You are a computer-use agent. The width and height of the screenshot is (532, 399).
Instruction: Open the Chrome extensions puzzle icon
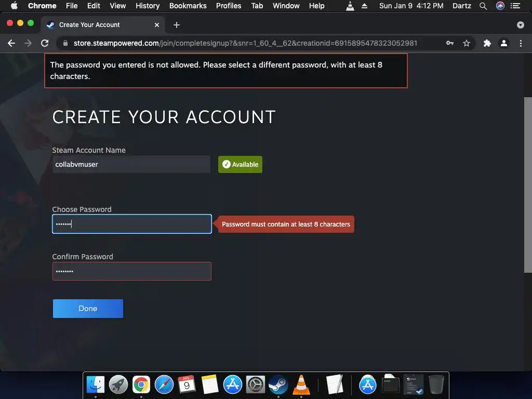(487, 43)
